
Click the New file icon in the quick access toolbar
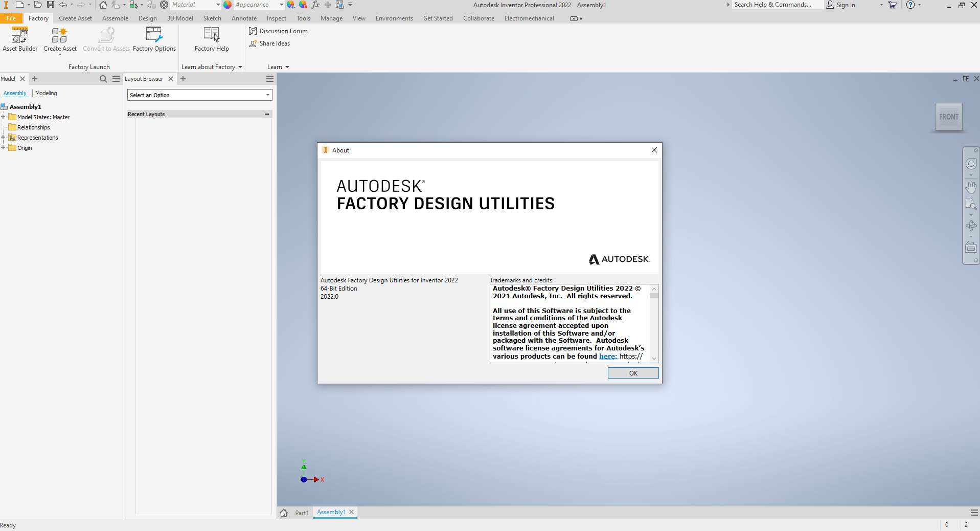pos(19,5)
